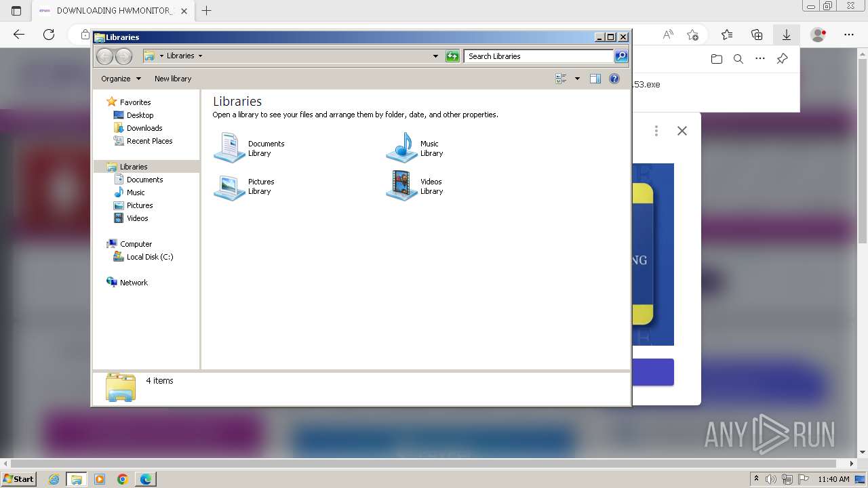This screenshot has width=868, height=488.
Task: Select Favorites in navigation pane
Action: (135, 102)
